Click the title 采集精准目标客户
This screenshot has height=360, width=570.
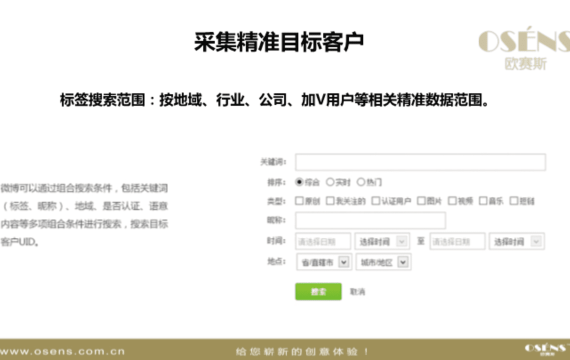[x=279, y=42]
